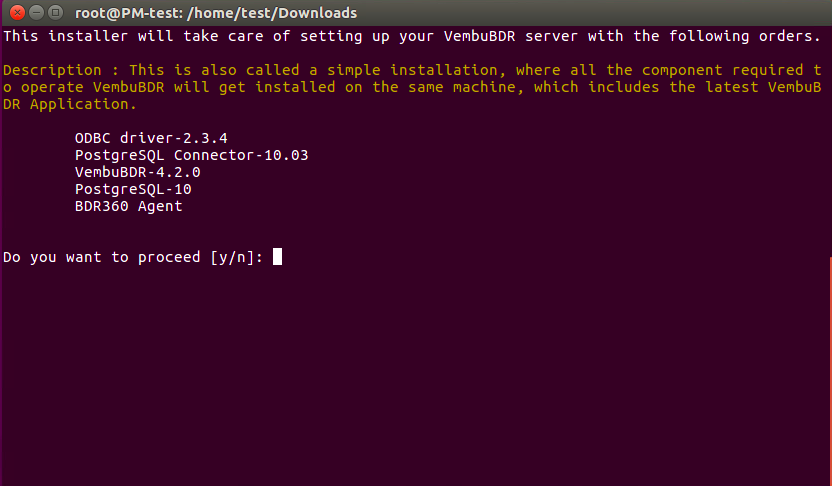Click the word 'VembuBDR' in first line
This screenshot has width=832, height=486.
480,36
